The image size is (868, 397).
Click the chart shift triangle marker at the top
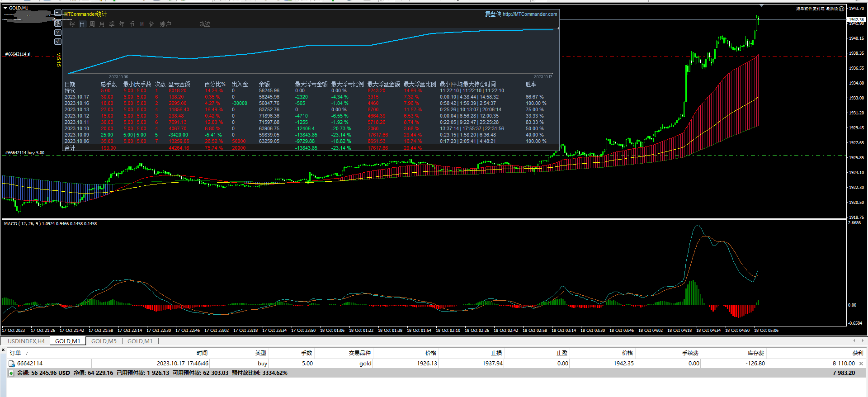[761, 6]
